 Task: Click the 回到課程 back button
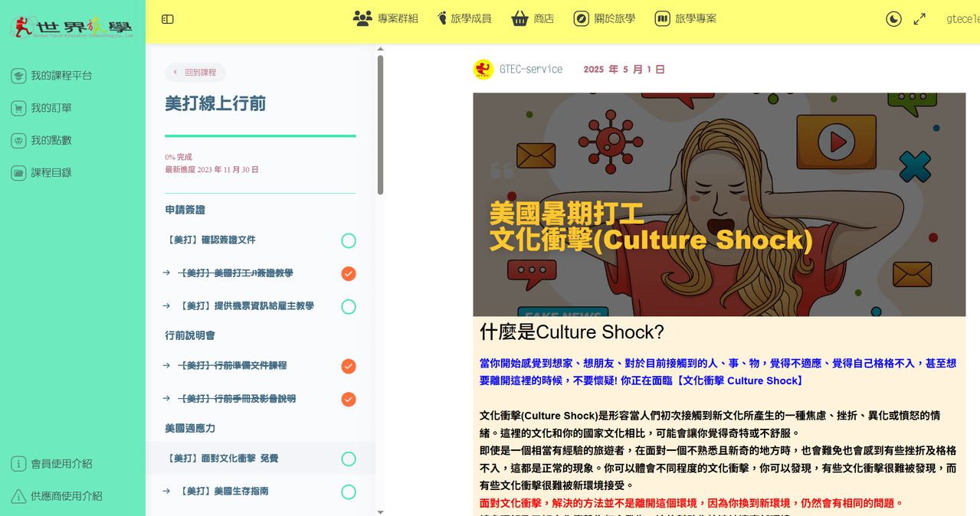click(x=195, y=73)
